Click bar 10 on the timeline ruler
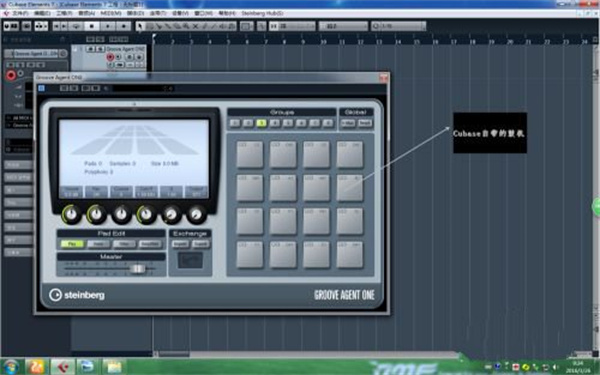Image resolution: width=600 pixels, height=375 pixels. [x=323, y=41]
